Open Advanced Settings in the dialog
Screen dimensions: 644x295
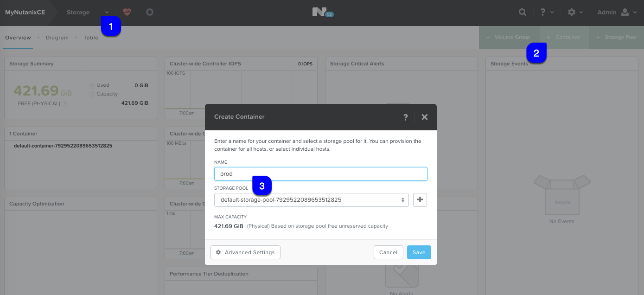[x=245, y=252]
